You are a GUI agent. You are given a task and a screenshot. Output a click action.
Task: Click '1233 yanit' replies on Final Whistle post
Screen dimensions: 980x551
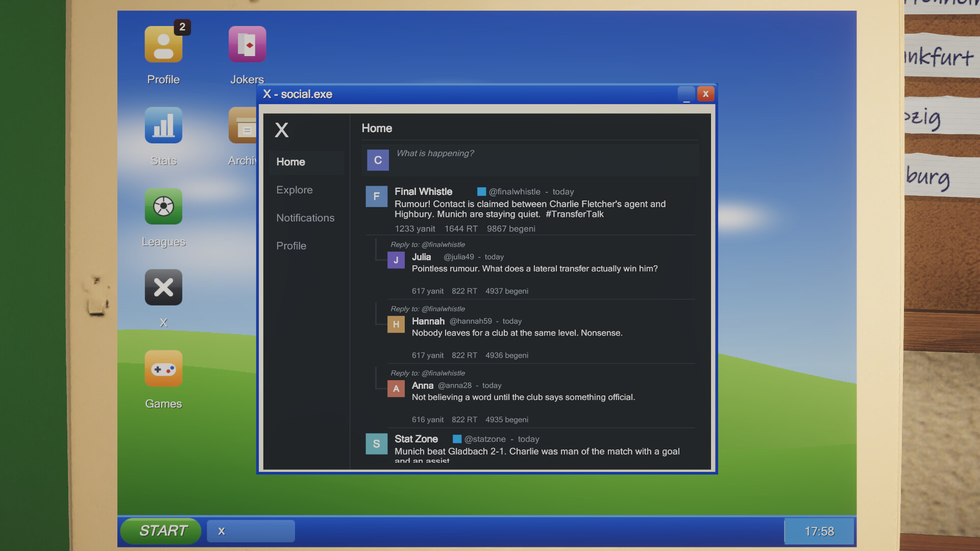tap(415, 229)
